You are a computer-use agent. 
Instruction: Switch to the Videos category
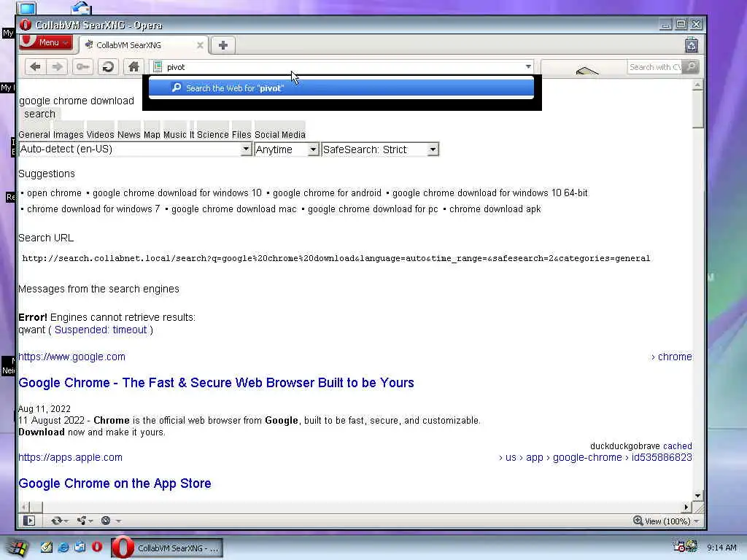point(101,135)
